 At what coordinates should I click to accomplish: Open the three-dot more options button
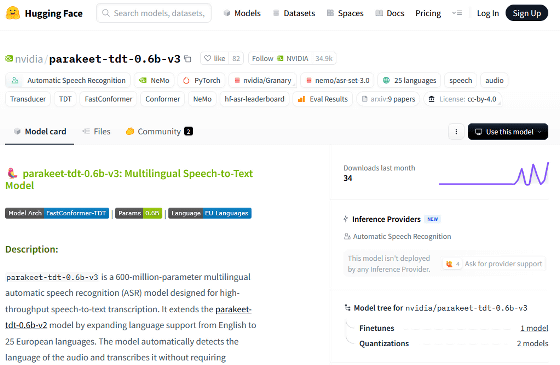456,132
